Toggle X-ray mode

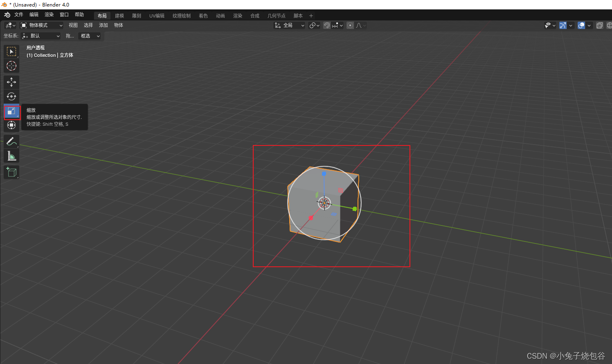pos(600,25)
